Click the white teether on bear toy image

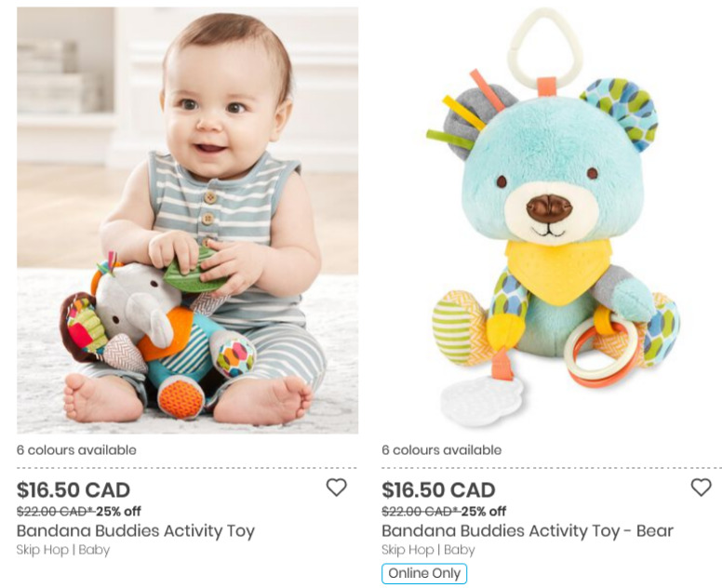[481, 400]
